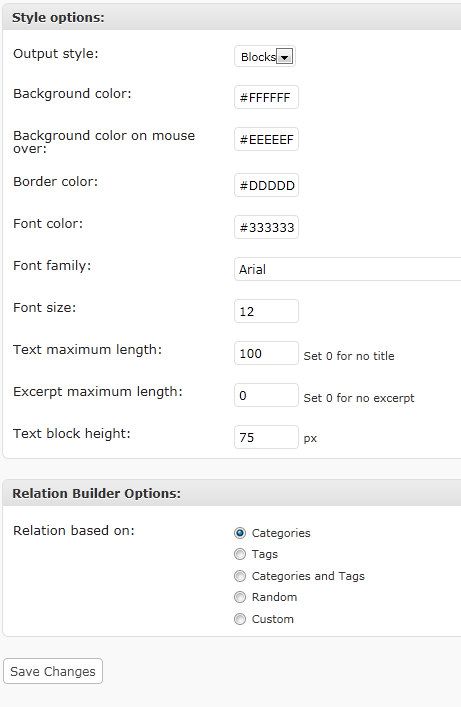461x707 pixels.
Task: Click the Output style label
Action: 55,54
